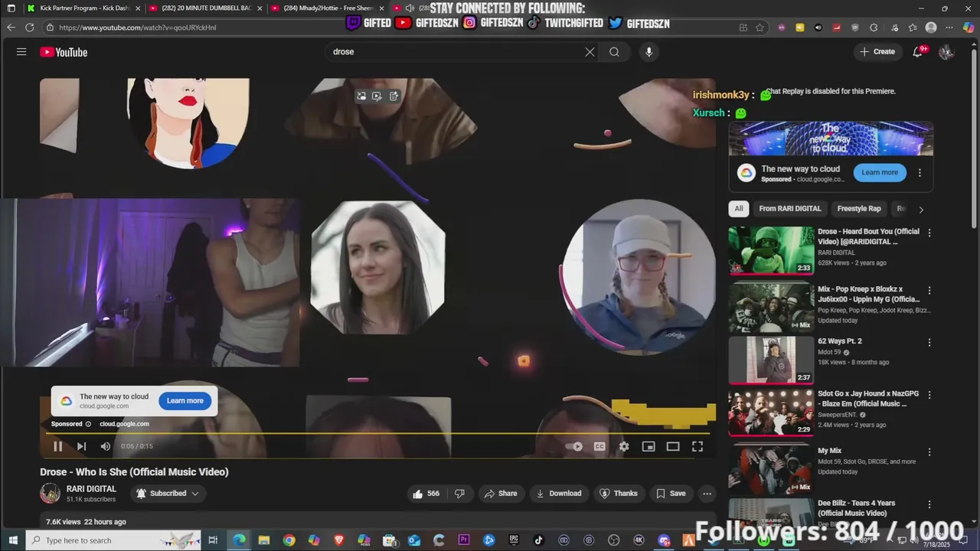Open Edge settings three-dot menu

point(949,28)
